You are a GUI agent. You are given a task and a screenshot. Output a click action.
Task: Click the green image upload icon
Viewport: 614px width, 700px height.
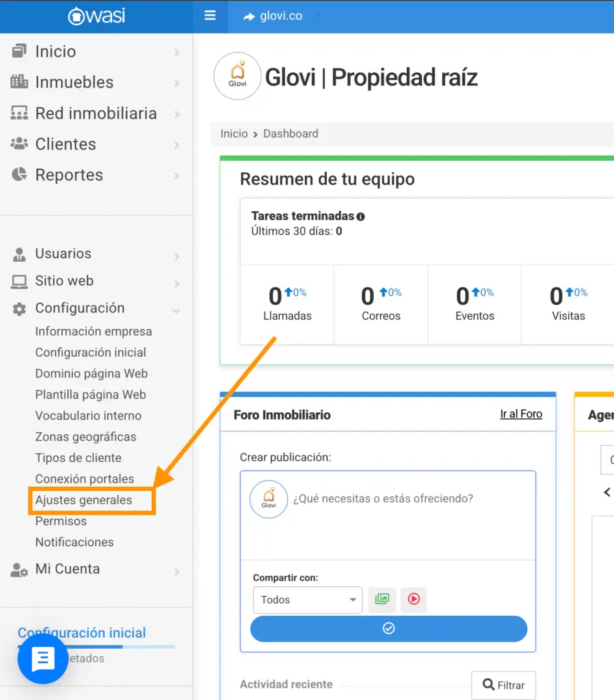[382, 599]
